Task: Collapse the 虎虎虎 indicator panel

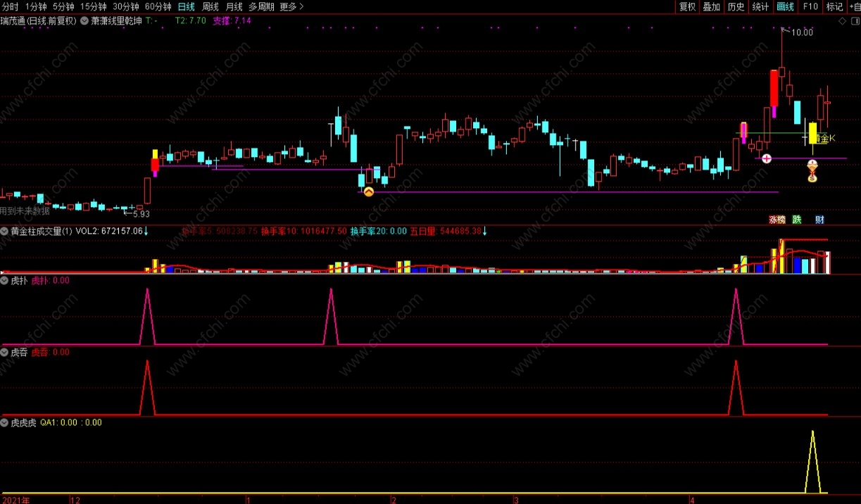Action: coord(4,423)
